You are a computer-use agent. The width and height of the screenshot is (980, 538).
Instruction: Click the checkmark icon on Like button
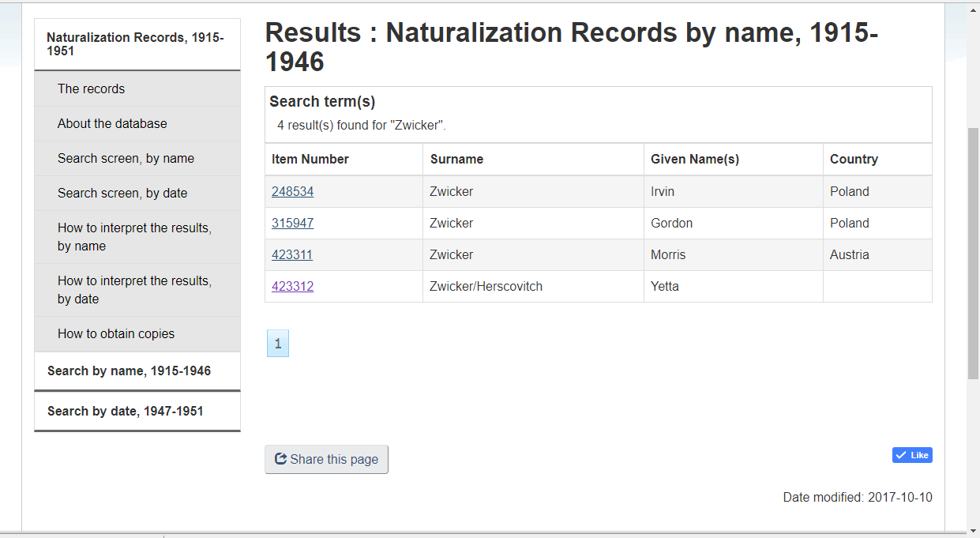click(x=901, y=455)
